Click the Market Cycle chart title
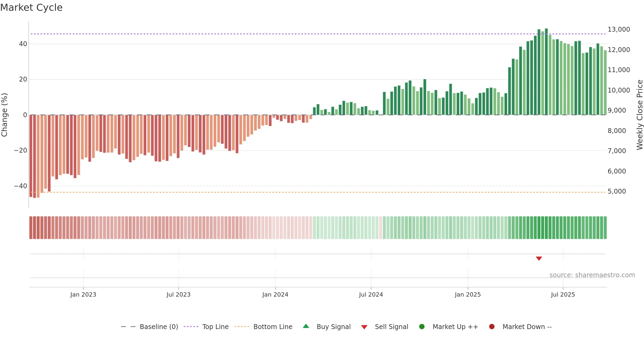The width and height of the screenshot is (644, 362). tap(31, 8)
